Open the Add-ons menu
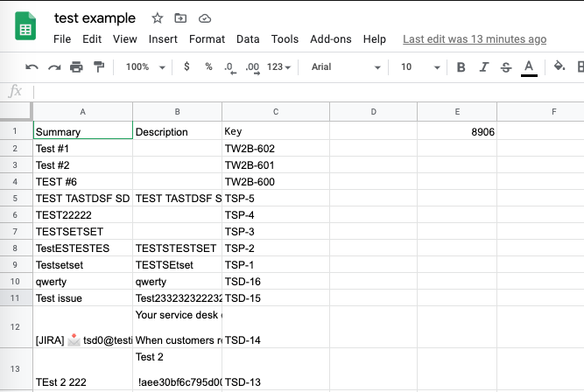The width and height of the screenshot is (584, 392). point(331,39)
